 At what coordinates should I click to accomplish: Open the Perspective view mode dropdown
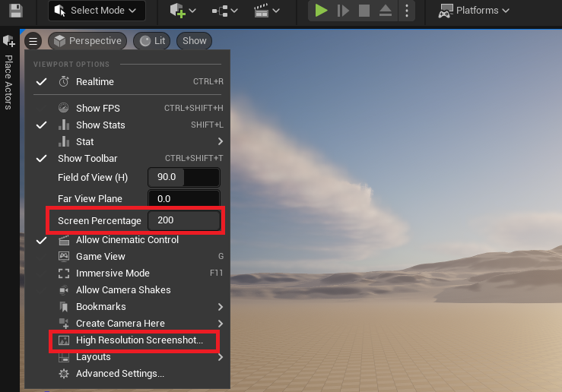coord(87,41)
